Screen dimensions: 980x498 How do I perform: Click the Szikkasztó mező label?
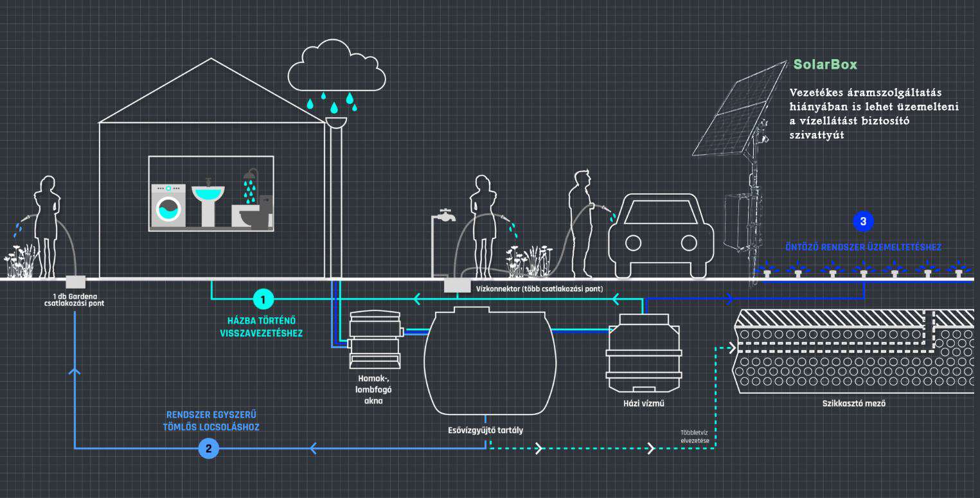[x=854, y=404]
